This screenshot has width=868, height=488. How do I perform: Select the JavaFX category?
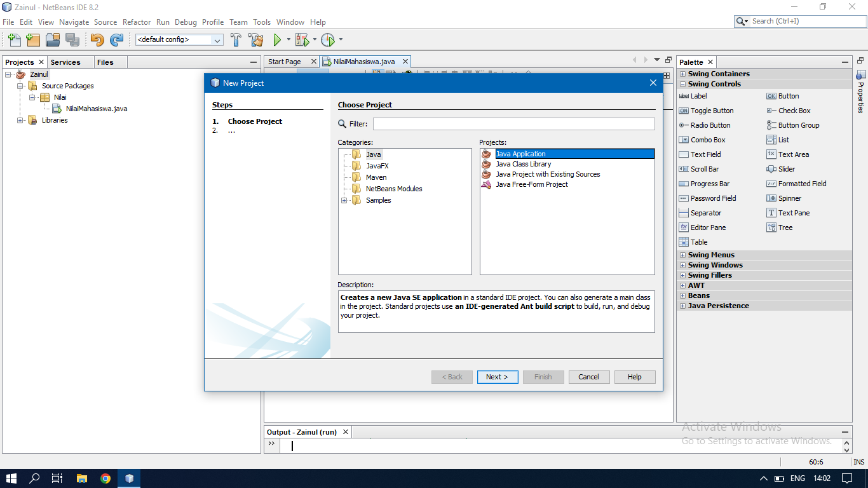pos(377,166)
